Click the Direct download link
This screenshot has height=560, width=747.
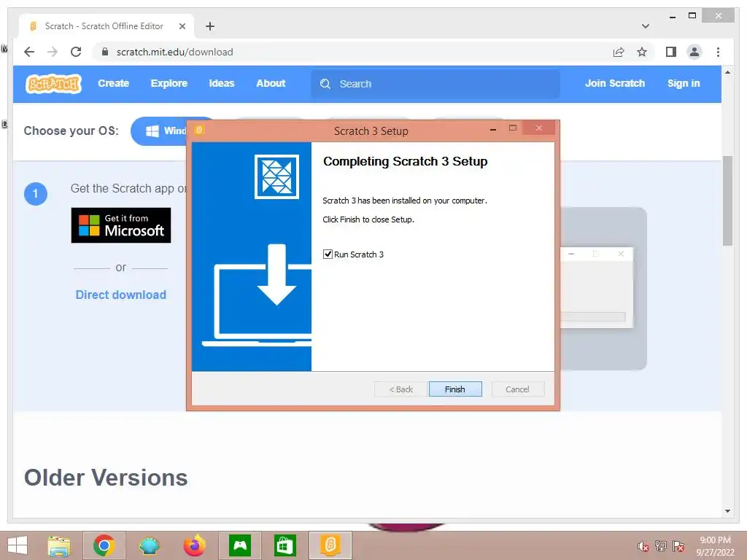click(x=121, y=295)
